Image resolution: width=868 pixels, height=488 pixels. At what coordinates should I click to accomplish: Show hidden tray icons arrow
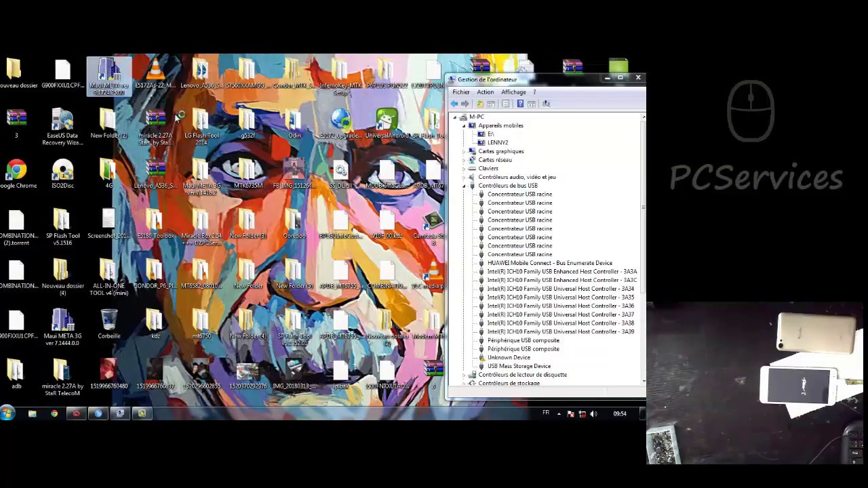559,413
